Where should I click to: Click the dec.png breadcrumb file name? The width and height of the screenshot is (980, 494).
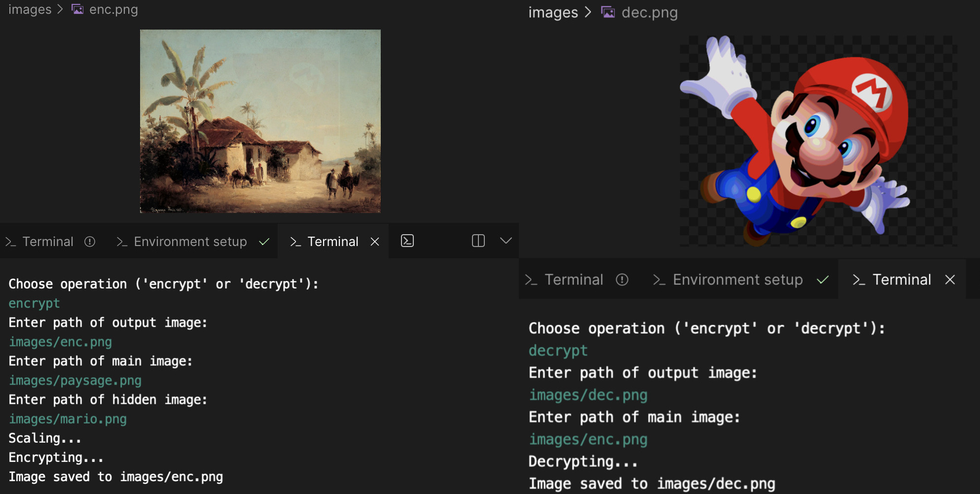point(650,12)
